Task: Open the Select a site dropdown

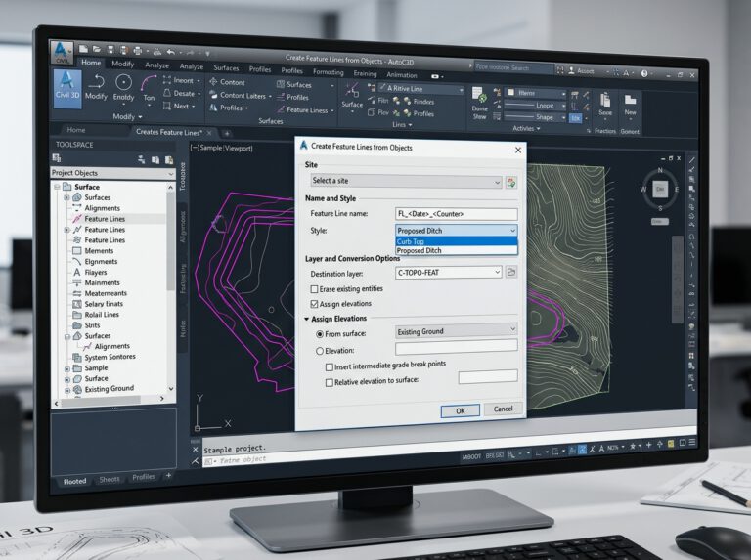Action: click(406, 181)
